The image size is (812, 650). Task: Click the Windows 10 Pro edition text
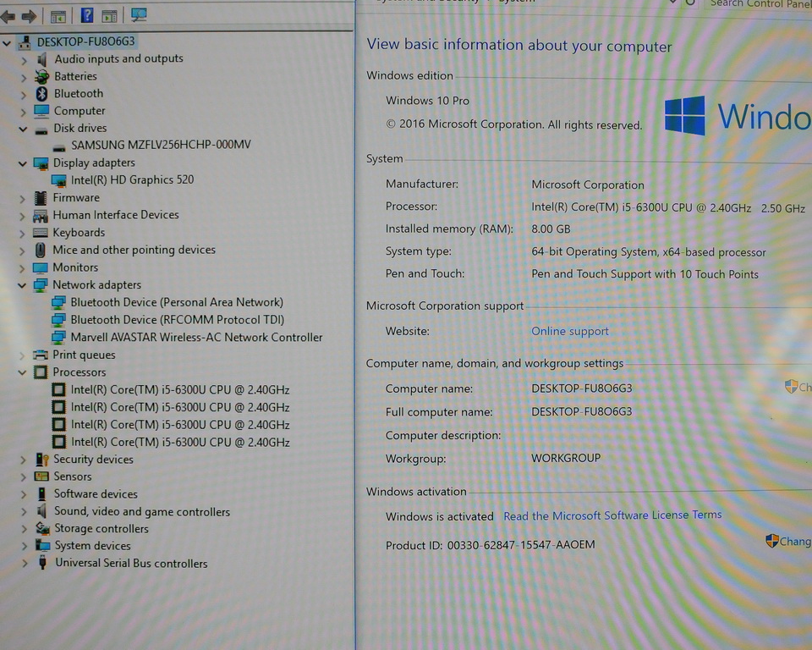[427, 101]
